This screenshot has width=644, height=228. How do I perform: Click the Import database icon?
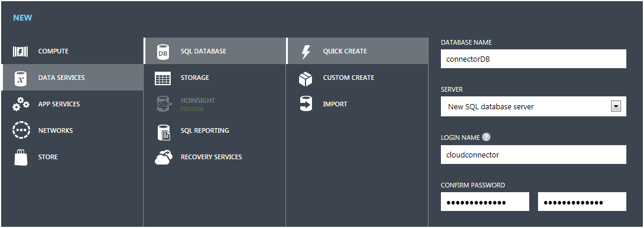coord(306,104)
